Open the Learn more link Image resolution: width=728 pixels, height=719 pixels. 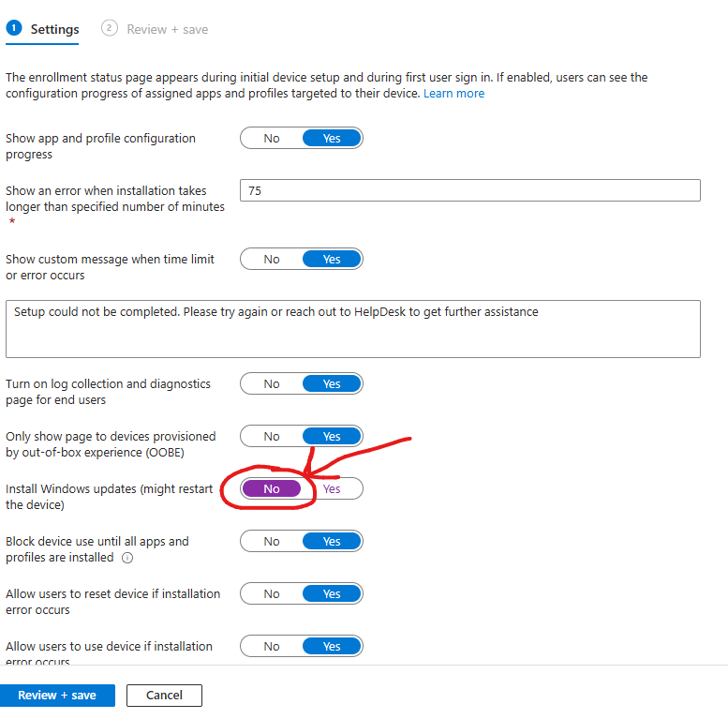[453, 94]
